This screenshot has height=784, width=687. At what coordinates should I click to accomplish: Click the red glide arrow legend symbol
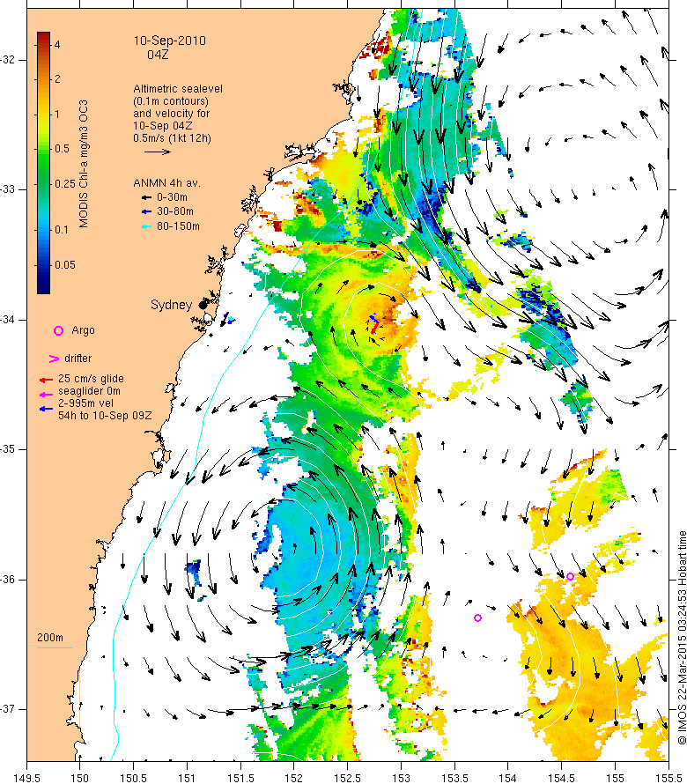46,380
